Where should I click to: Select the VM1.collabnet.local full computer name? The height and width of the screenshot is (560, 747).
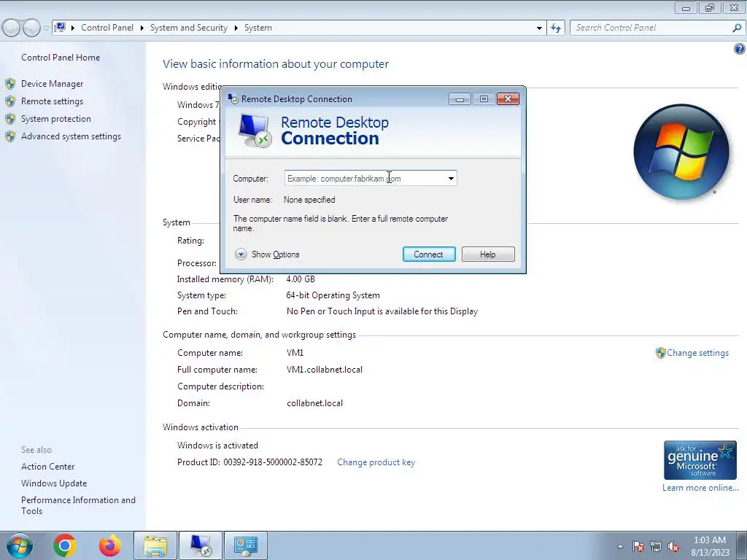coord(325,370)
